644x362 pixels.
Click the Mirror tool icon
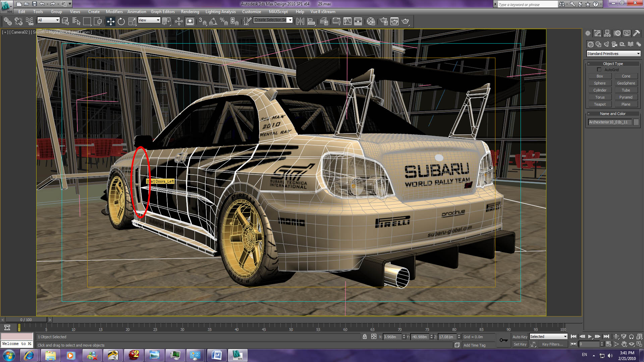[300, 21]
